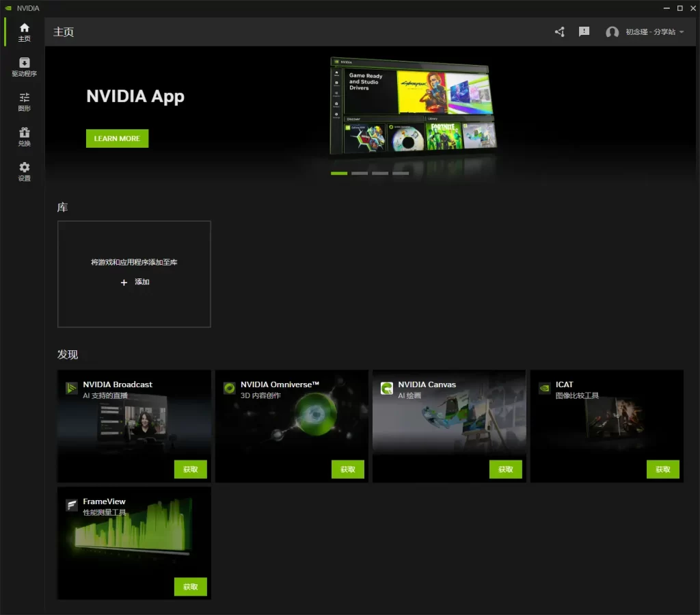Get FrameView with 获取 button

tap(190, 586)
